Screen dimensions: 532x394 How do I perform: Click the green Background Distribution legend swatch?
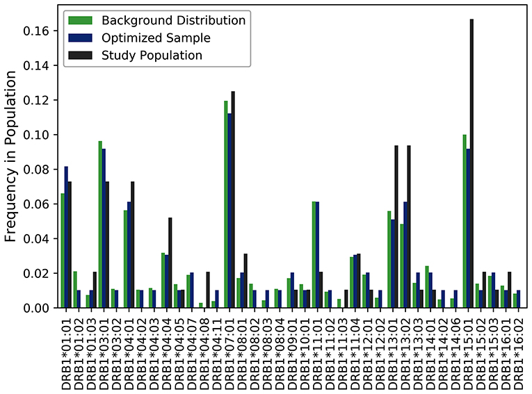tap(80, 20)
